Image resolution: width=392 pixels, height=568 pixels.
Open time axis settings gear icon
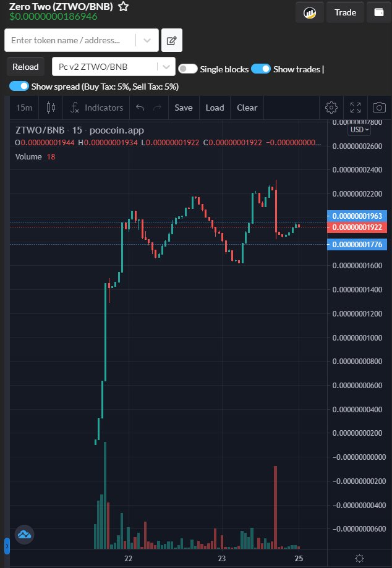(x=359, y=558)
